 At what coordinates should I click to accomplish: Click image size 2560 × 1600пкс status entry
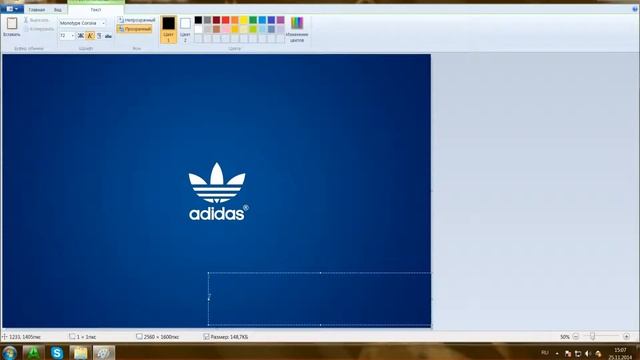(x=158, y=337)
